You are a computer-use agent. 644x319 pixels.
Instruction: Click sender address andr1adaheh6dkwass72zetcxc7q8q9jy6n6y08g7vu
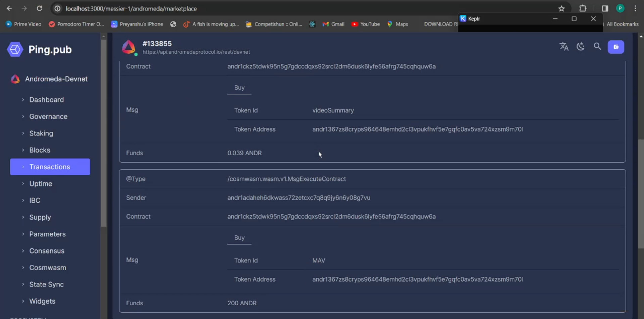299,198
